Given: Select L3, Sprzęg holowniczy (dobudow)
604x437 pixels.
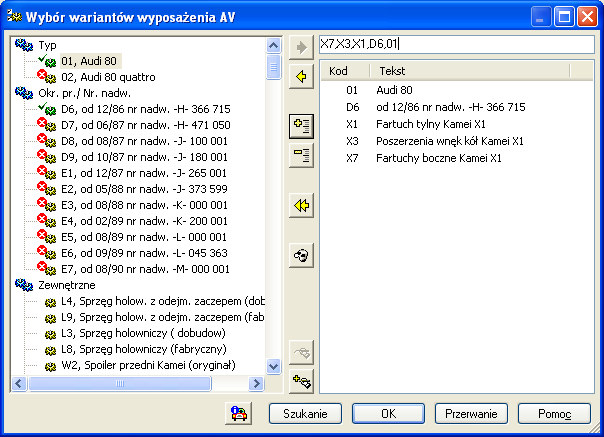Looking at the screenshot, I should point(143,333).
